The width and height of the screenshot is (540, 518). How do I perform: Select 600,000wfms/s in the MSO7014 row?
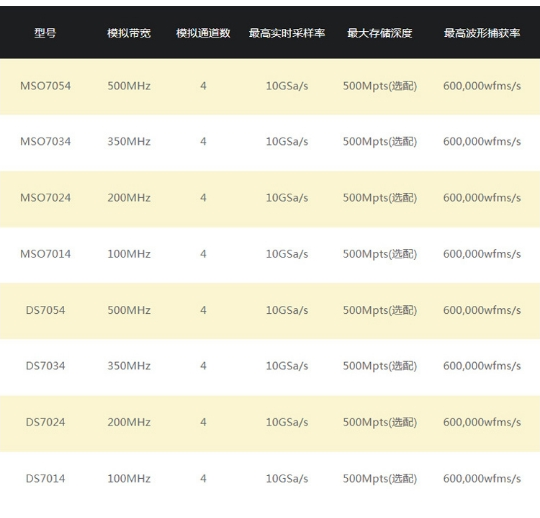(x=482, y=254)
